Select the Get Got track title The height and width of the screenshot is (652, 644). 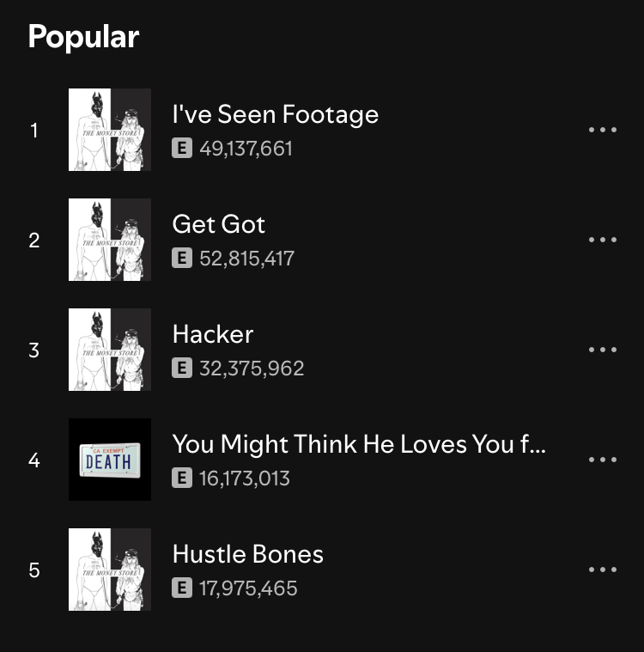tap(219, 224)
